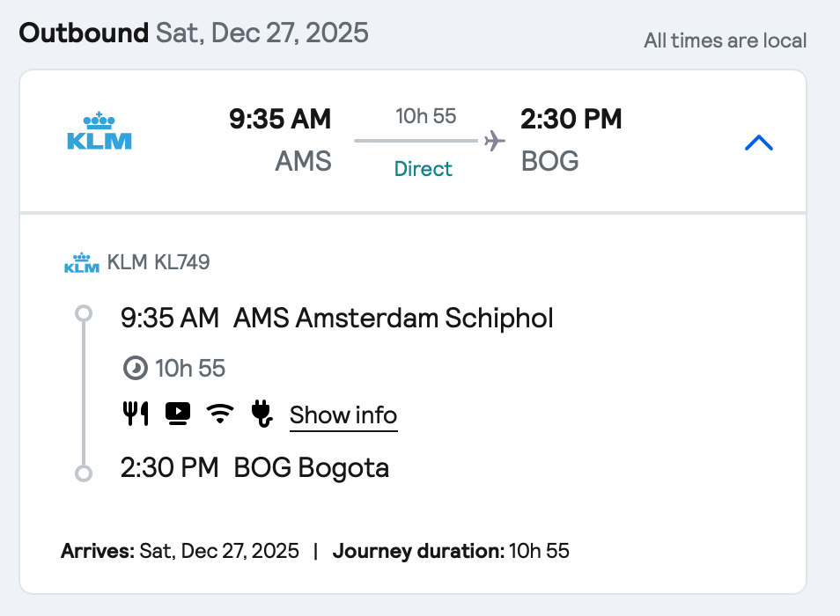Select the 9:35 AM AMS departure summary

pos(280,140)
